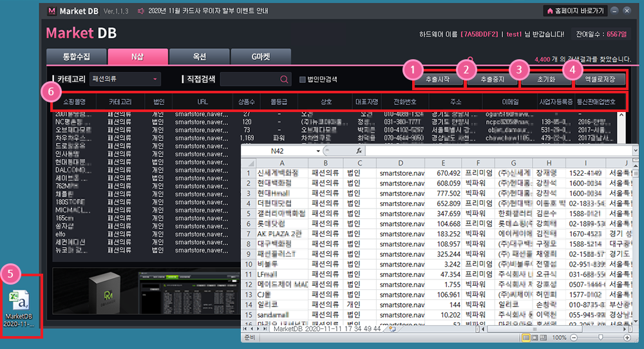The height and width of the screenshot is (349, 644).
Task: Click the speaker announcement icon in title bar
Action: (141, 11)
